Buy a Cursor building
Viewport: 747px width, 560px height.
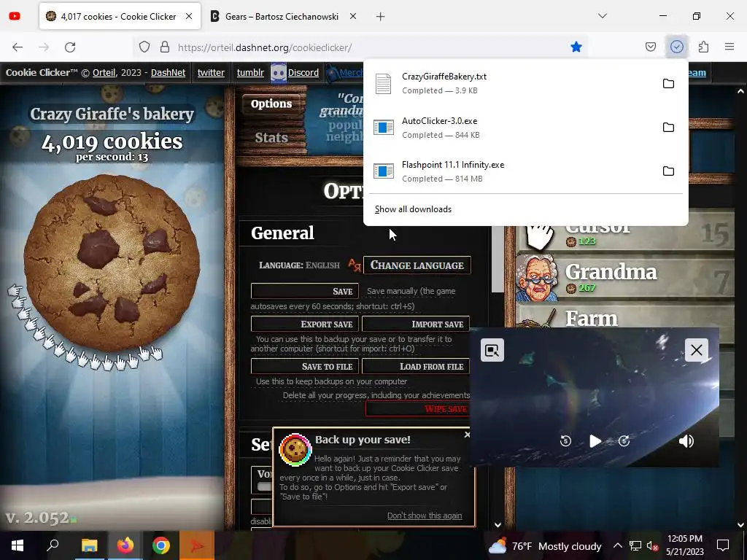click(624, 237)
